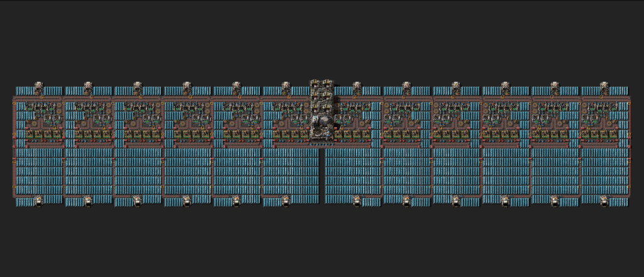Click top collector immediately left of hub
The width and height of the screenshot is (644, 277).
point(286,88)
